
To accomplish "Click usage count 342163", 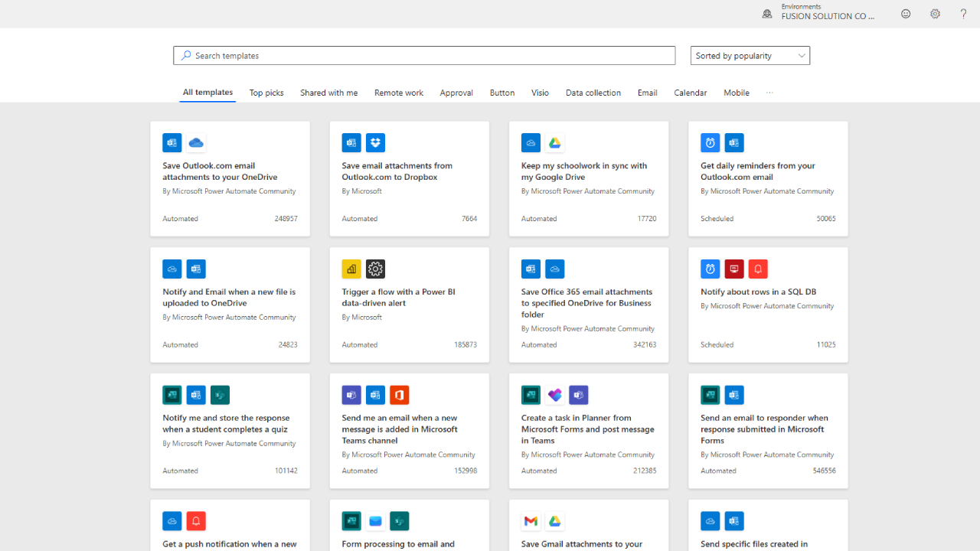I will [644, 344].
